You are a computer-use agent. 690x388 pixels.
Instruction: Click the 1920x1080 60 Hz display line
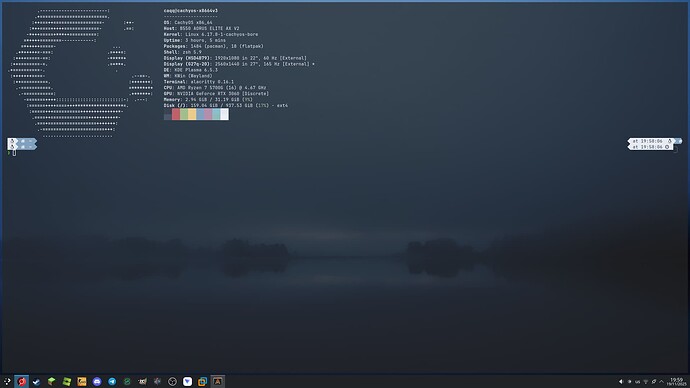tap(235, 58)
